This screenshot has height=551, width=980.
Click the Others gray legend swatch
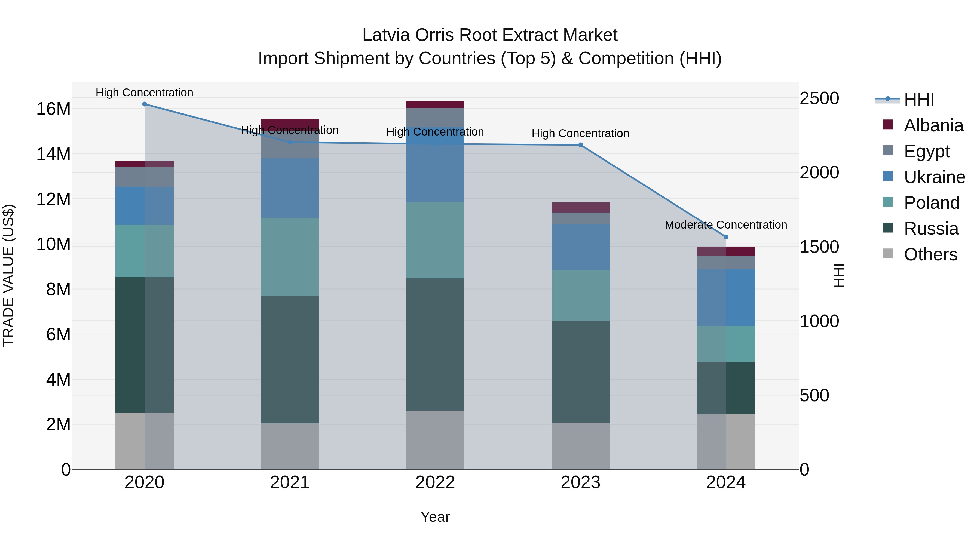coord(887,253)
